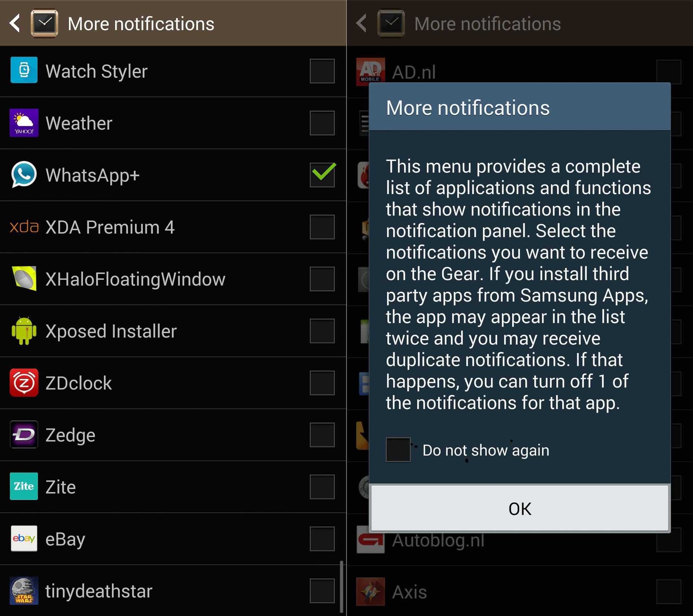Tap the WhatsApp+ app icon

point(24,174)
